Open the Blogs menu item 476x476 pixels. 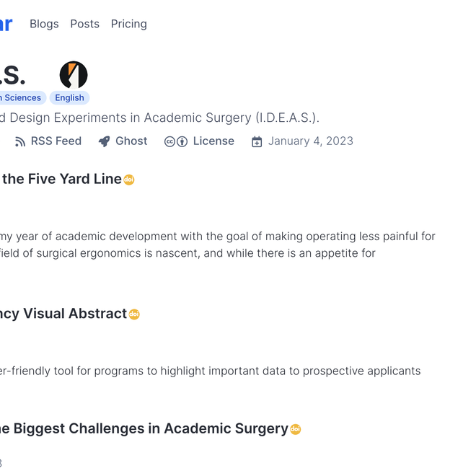44,24
